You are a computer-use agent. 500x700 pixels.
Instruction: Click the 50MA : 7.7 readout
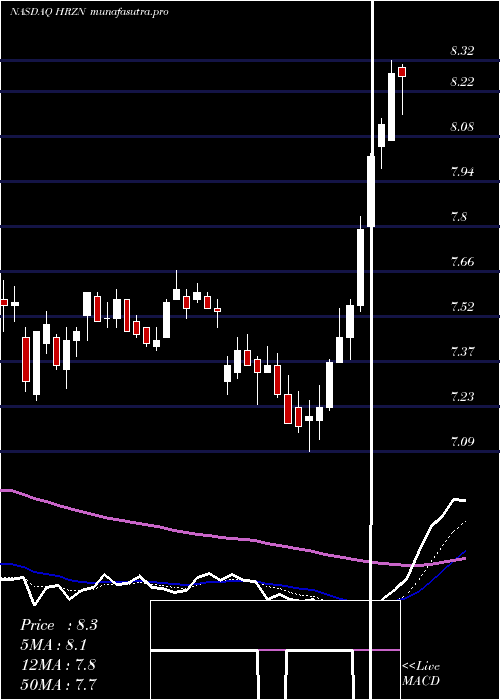point(58,684)
